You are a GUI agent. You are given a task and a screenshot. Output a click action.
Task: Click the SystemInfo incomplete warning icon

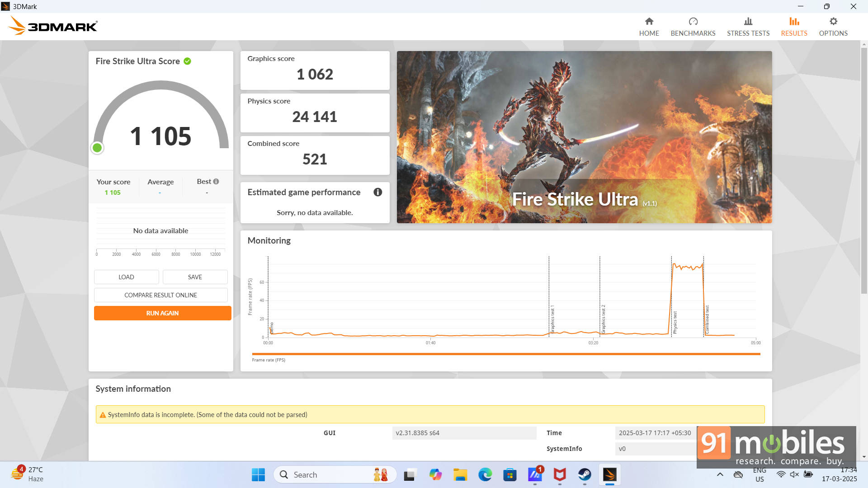[x=103, y=415]
